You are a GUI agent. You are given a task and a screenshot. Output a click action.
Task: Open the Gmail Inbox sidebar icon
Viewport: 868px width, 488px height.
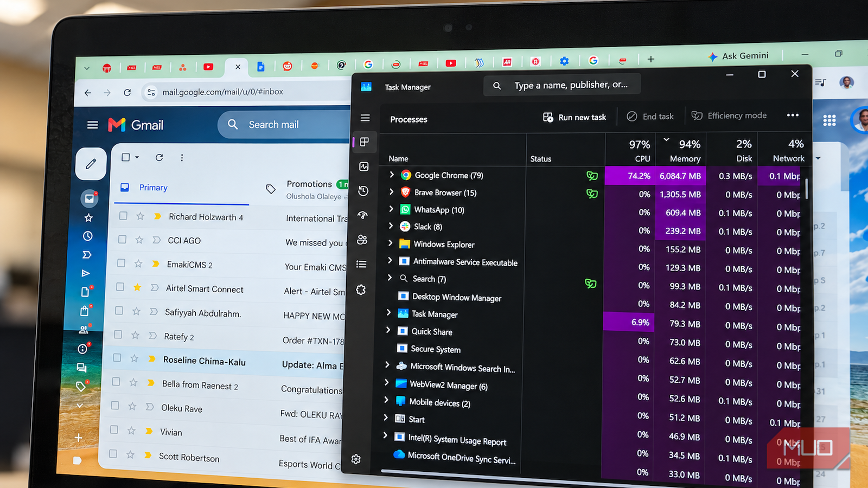tap(90, 198)
